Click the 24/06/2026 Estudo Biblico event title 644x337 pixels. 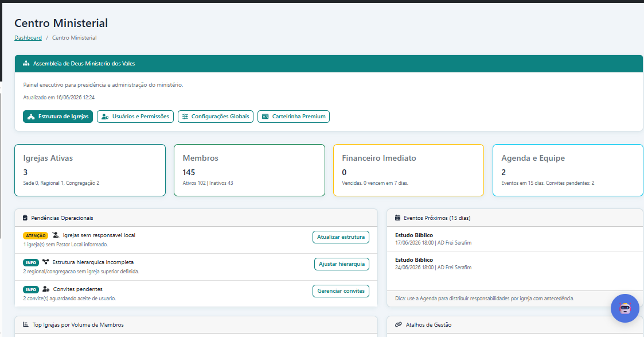(414, 260)
